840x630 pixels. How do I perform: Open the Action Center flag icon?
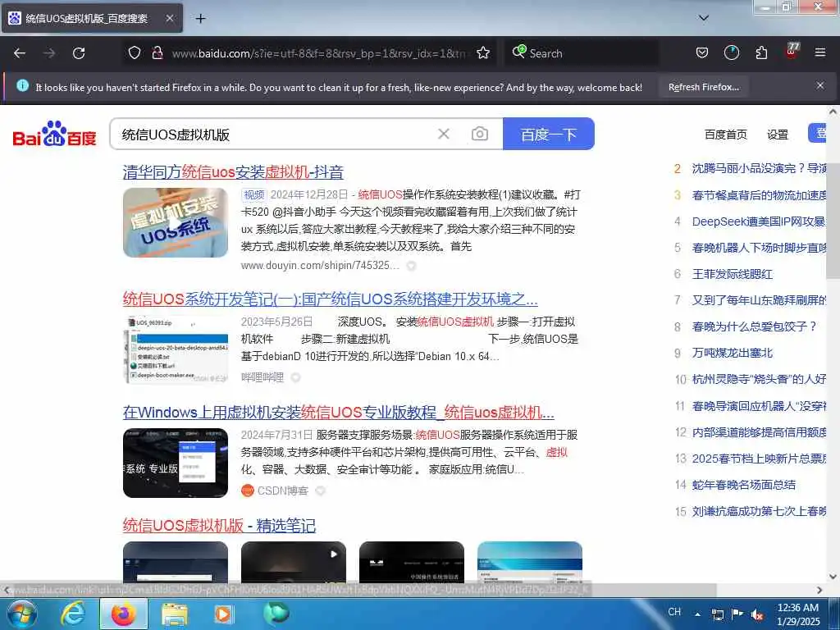pyautogui.click(x=737, y=614)
